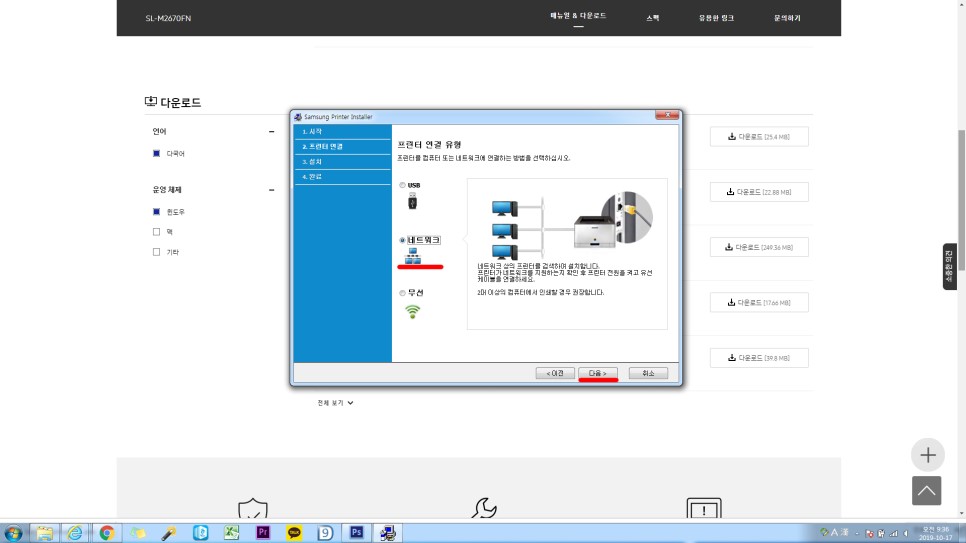Select step 2. 프린터 연결 in installer sidebar
966x543 pixels.
click(343, 147)
